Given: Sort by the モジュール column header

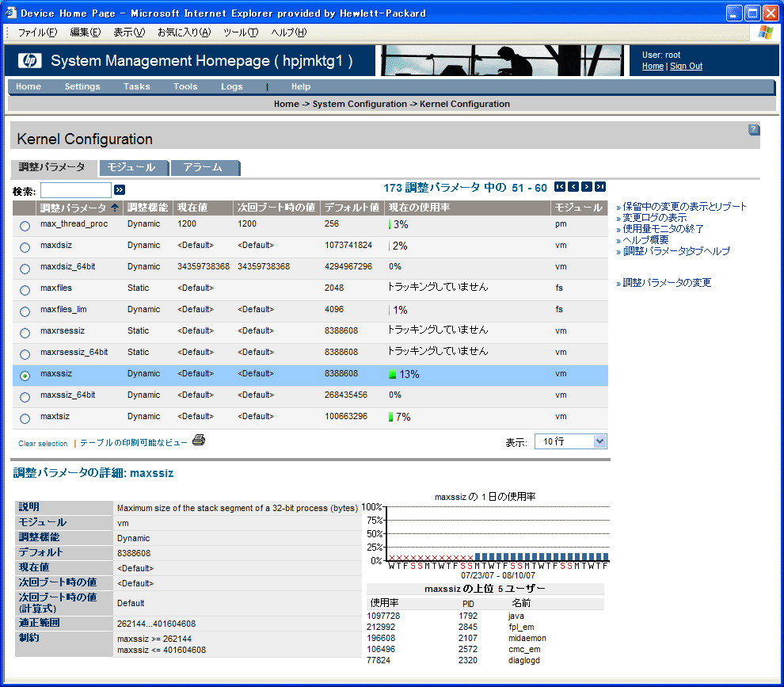Looking at the screenshot, I should coord(579,207).
